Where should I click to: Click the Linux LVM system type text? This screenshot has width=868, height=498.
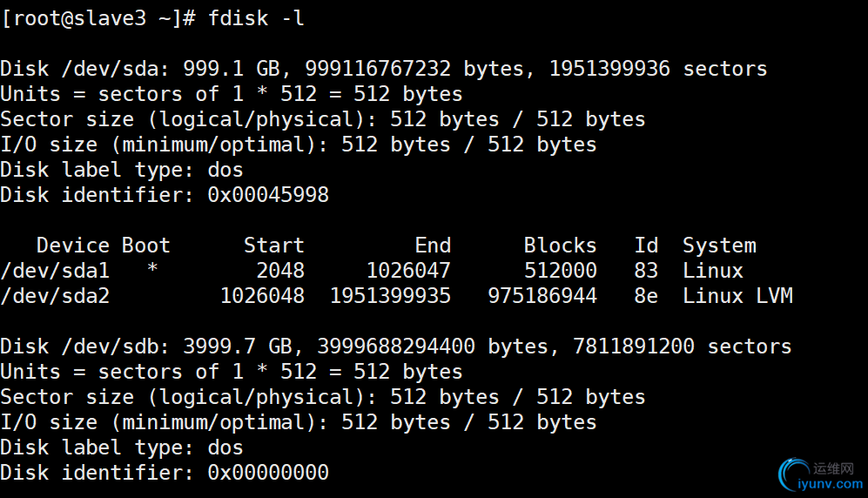[x=737, y=296]
